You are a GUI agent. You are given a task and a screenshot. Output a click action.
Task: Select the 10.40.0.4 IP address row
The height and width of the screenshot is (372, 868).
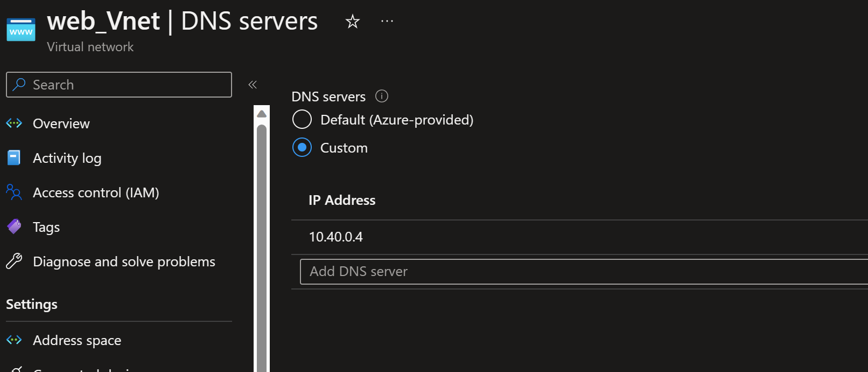click(579, 237)
